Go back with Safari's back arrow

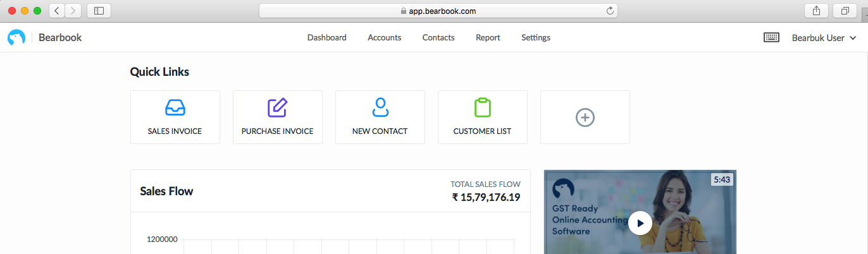(57, 11)
